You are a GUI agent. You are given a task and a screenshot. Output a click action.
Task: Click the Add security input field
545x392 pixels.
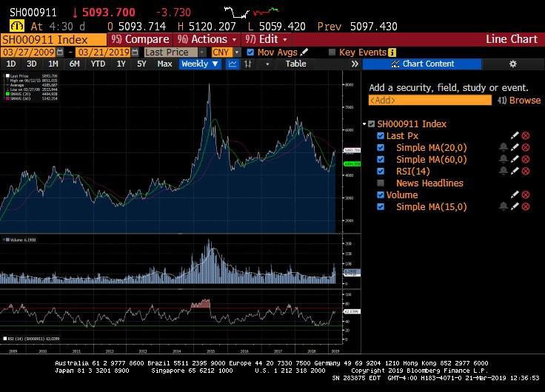[429, 101]
